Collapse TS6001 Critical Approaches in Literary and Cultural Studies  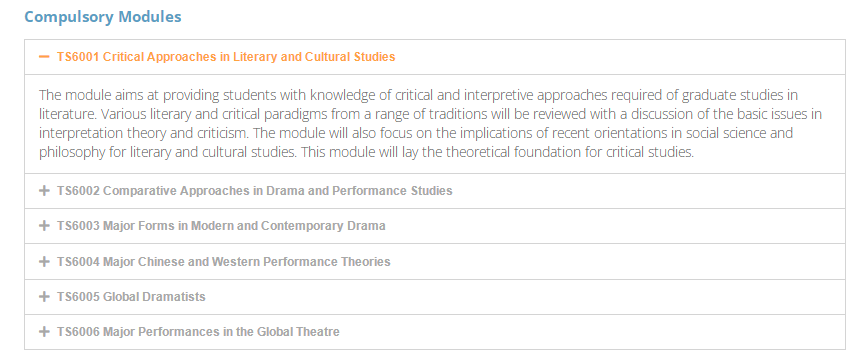point(226,56)
